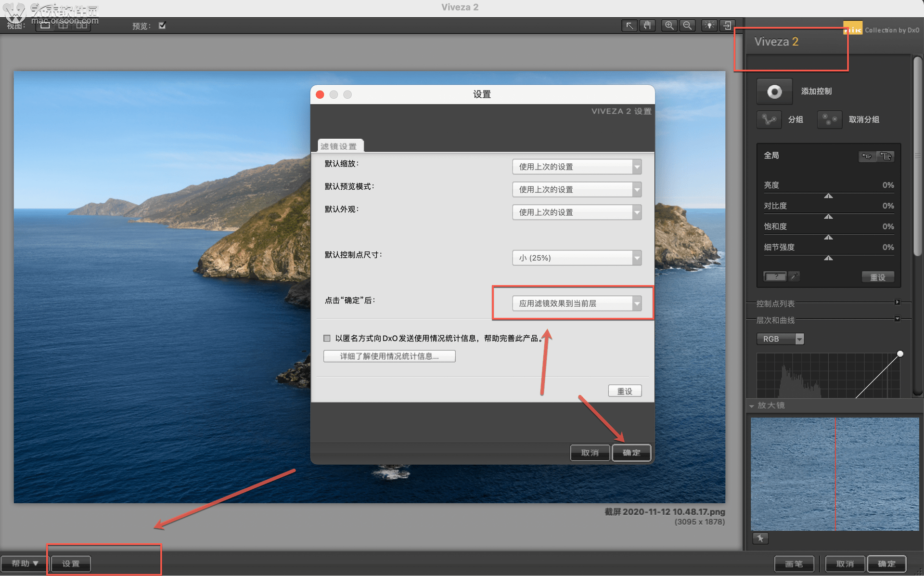Image resolution: width=924 pixels, height=576 pixels.
Task: Collapse the 层次和曲线 section arrow
Action: pos(897,319)
